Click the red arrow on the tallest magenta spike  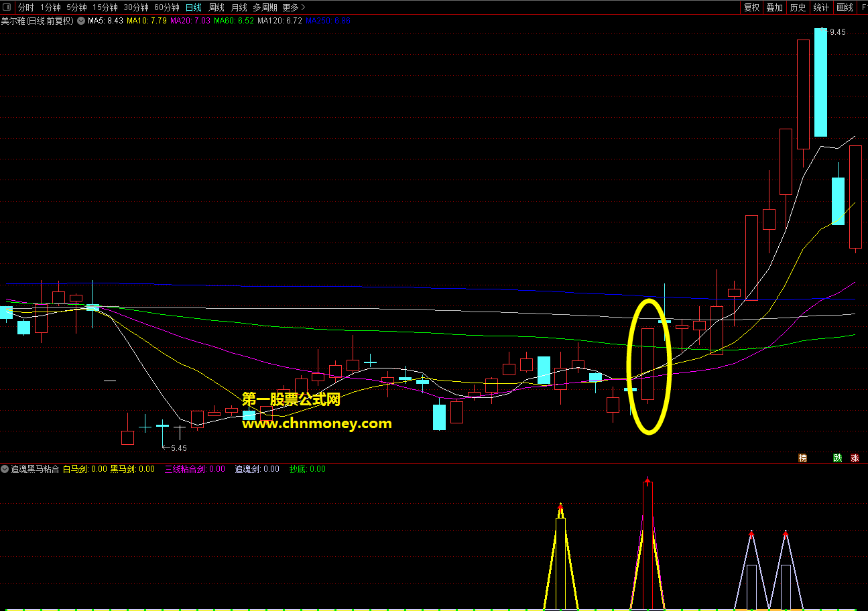coord(647,480)
